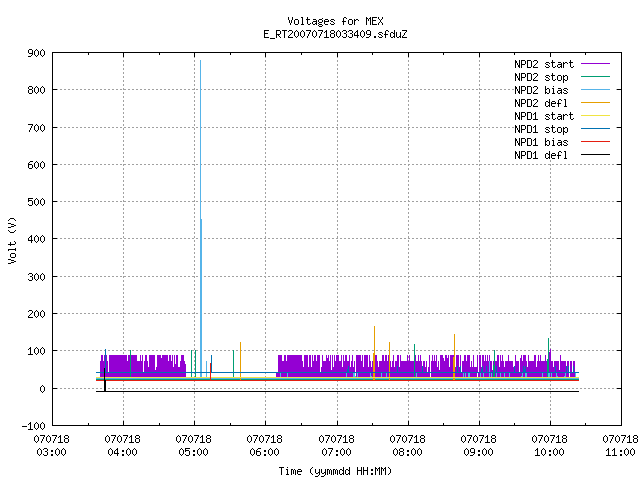The height and width of the screenshot is (480, 640).
Task: Click the x-axis tick label 070718 05:00
Action: click(193, 446)
